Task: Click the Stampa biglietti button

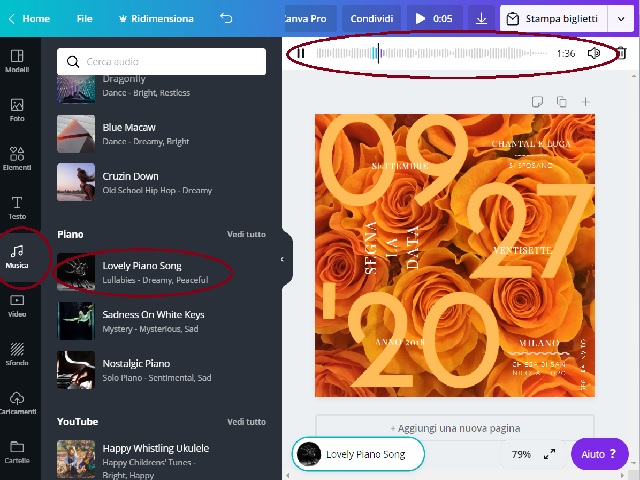Action: coord(554,19)
